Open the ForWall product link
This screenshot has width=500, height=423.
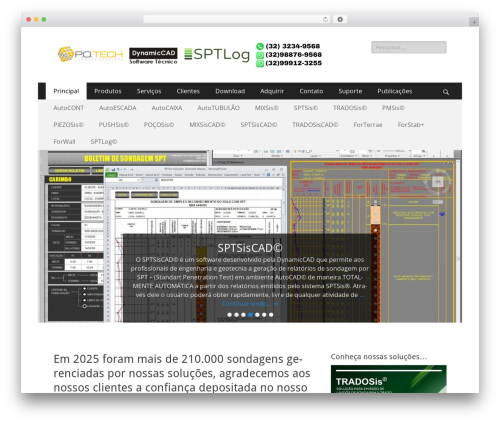pyautogui.click(x=64, y=142)
